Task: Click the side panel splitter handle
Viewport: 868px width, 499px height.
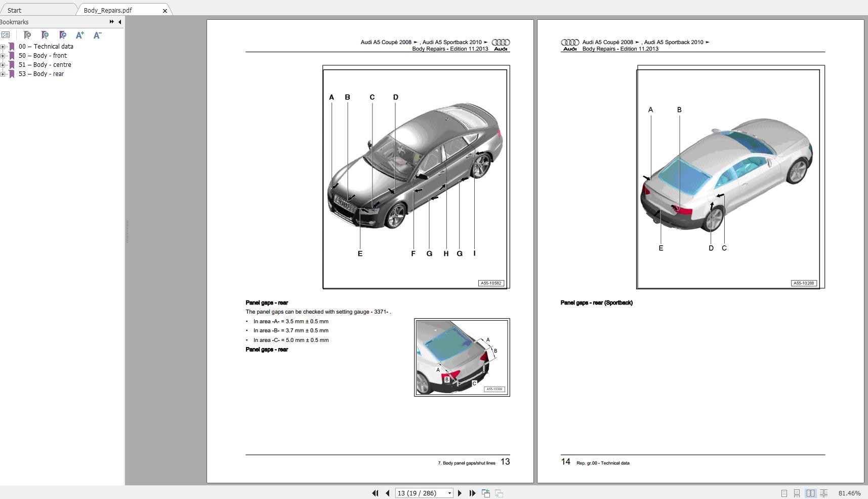Action: [127, 232]
